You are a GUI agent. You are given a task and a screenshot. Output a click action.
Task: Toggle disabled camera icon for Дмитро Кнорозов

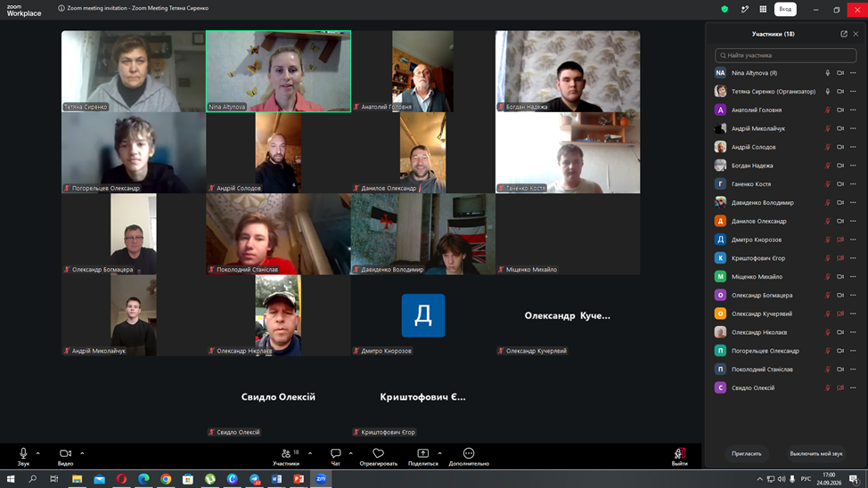coord(840,240)
